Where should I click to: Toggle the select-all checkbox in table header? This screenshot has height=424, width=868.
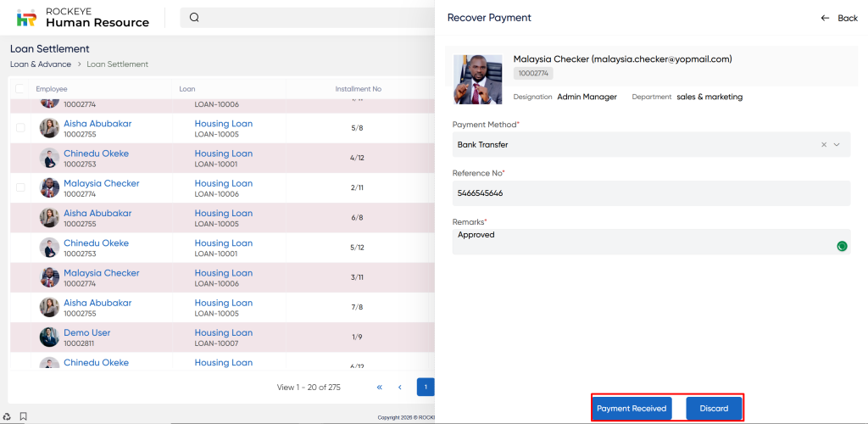tap(20, 88)
